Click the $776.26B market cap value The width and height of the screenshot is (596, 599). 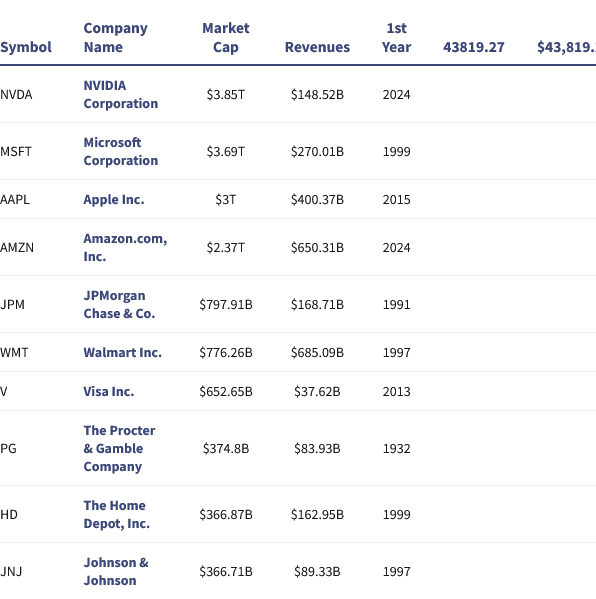pos(226,352)
